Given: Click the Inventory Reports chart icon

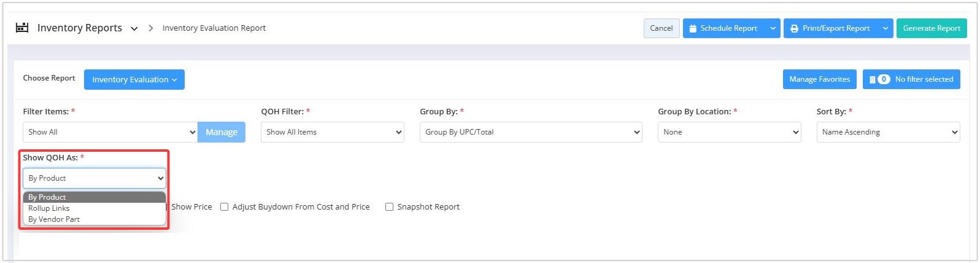Looking at the screenshot, I should click(x=22, y=28).
